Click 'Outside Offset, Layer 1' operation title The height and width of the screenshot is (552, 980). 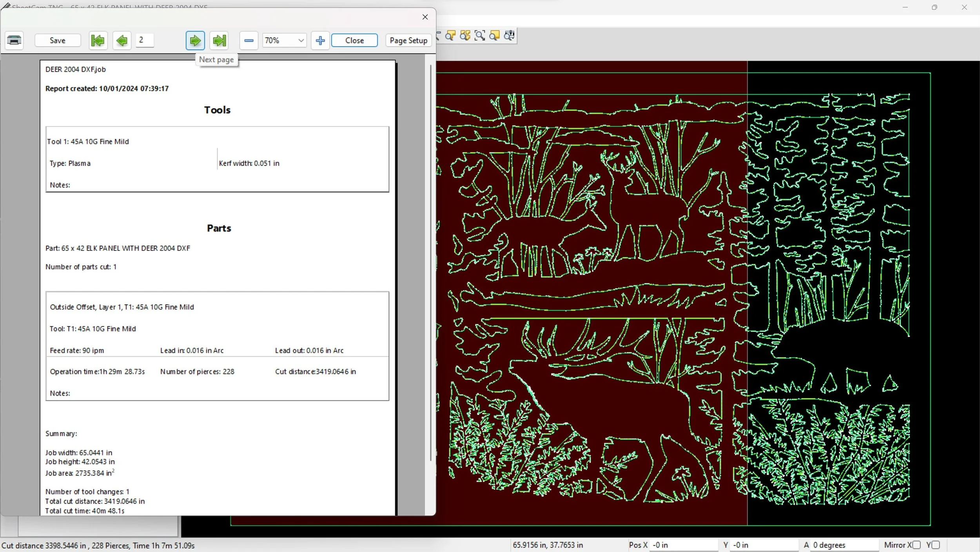pos(122,307)
